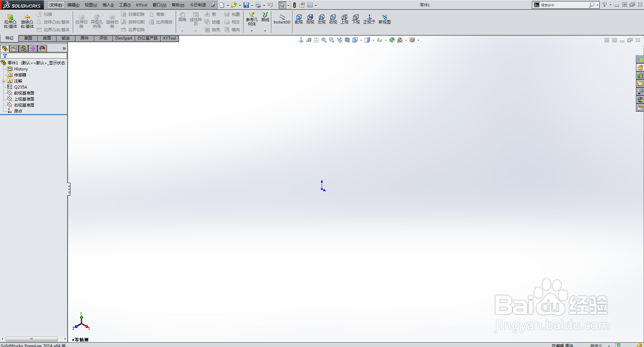Open the 插入(I) Insert menu
644x347 pixels.
tap(108, 5)
